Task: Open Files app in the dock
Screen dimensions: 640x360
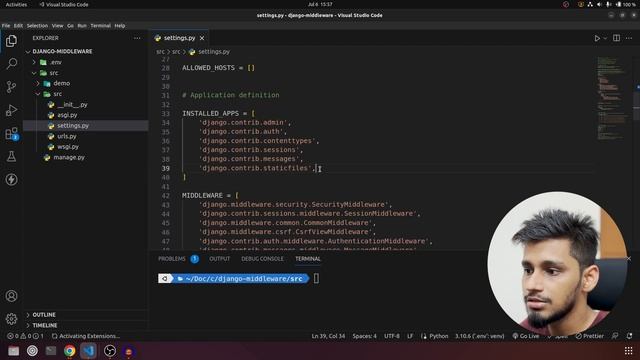Action: tap(13, 351)
